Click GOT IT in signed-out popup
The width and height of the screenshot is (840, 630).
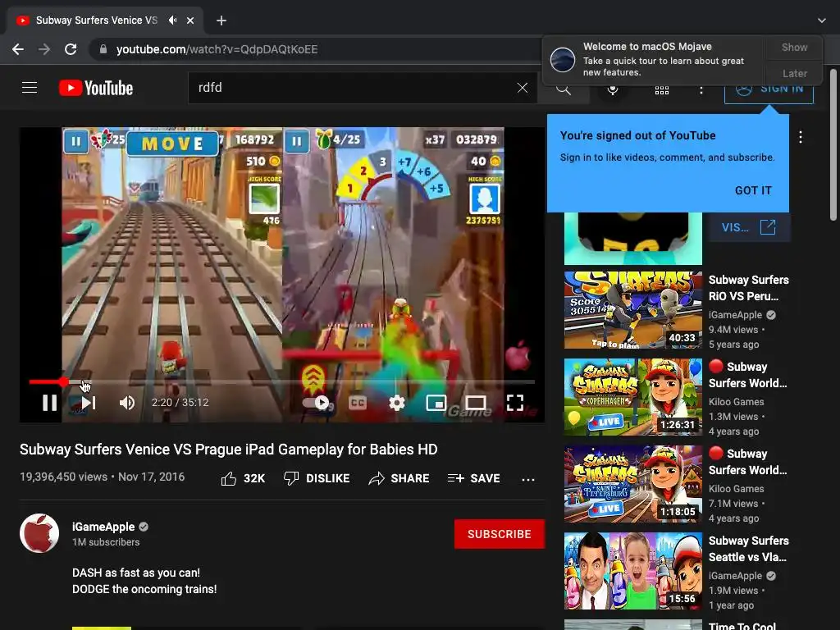click(753, 190)
